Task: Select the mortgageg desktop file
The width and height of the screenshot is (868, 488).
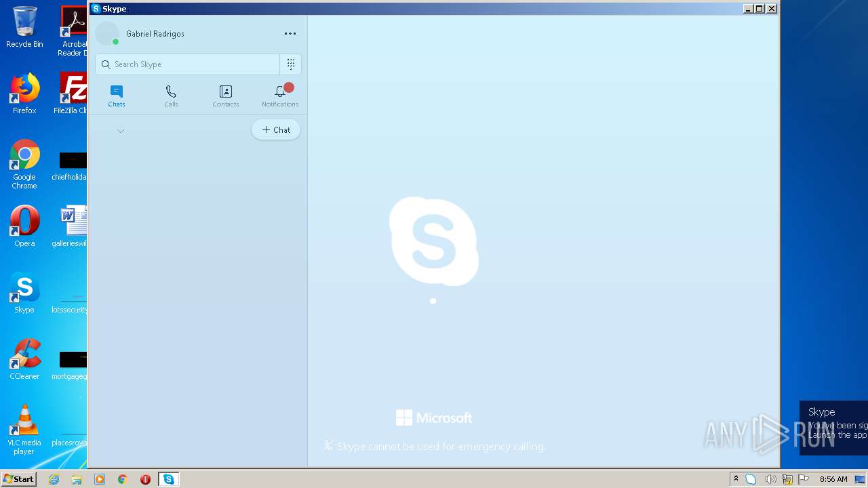Action: pyautogui.click(x=71, y=365)
